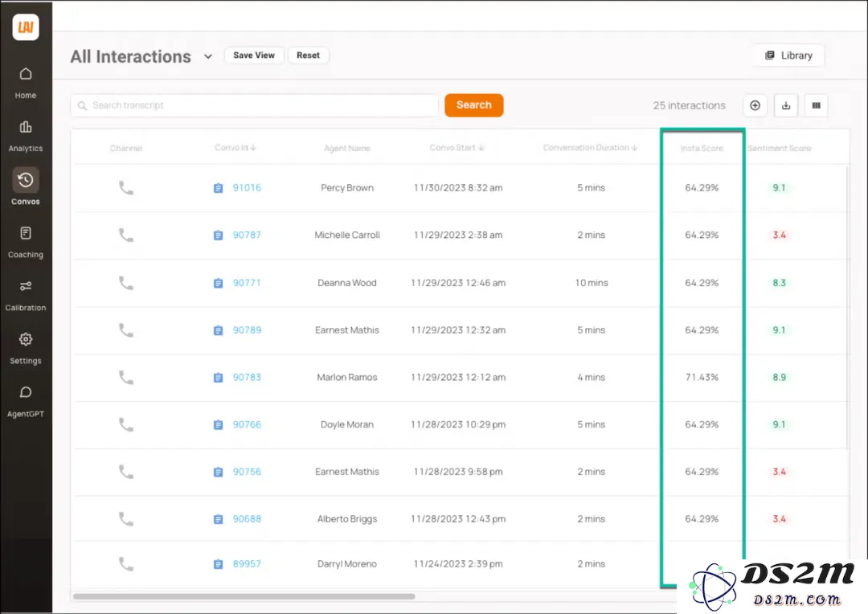Click clipboard icon for convo 90787

point(218,235)
